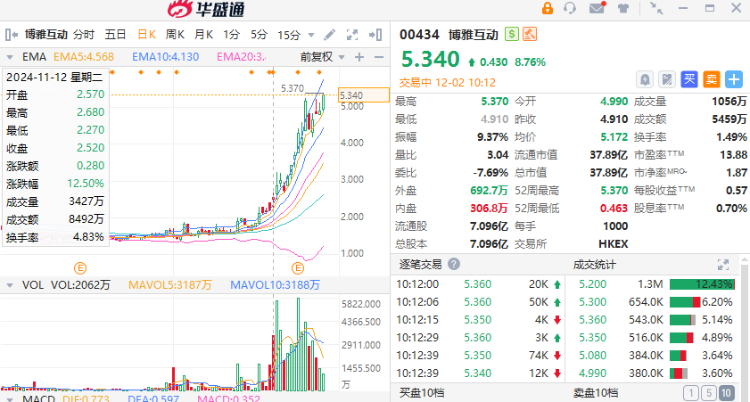Click the orange trading lock icon
The image size is (750, 402).
point(547,8)
